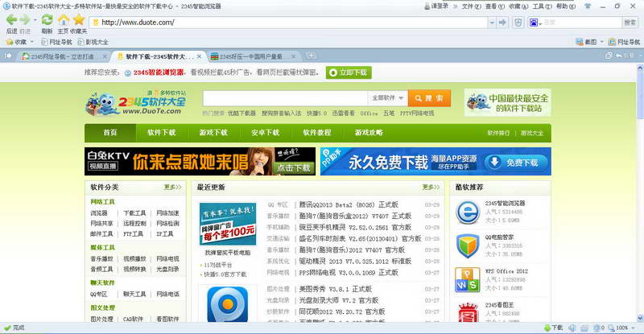This screenshot has width=644, height=334.
Task: Open the 收藏(A) menu
Action: tap(518, 6)
